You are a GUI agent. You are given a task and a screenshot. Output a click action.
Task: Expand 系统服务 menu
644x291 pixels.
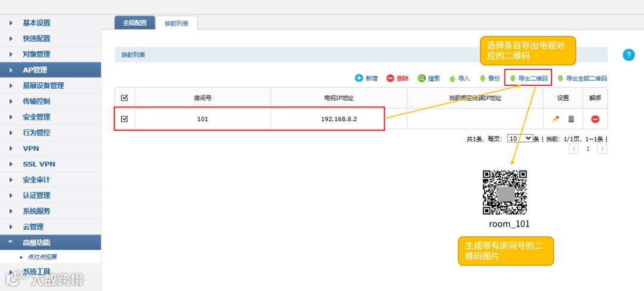coord(51,211)
